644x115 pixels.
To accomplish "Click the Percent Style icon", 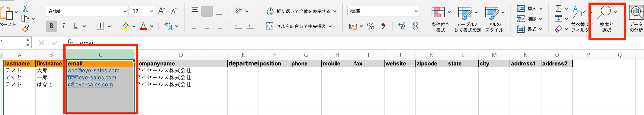I will [370, 26].
